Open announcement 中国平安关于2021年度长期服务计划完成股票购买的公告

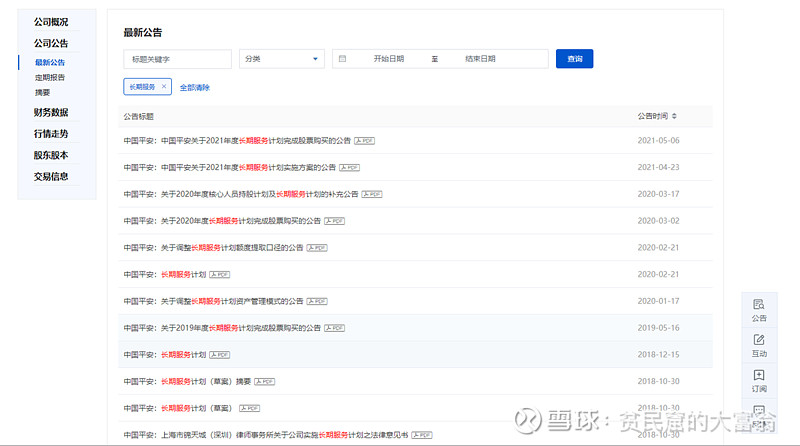tap(237, 141)
